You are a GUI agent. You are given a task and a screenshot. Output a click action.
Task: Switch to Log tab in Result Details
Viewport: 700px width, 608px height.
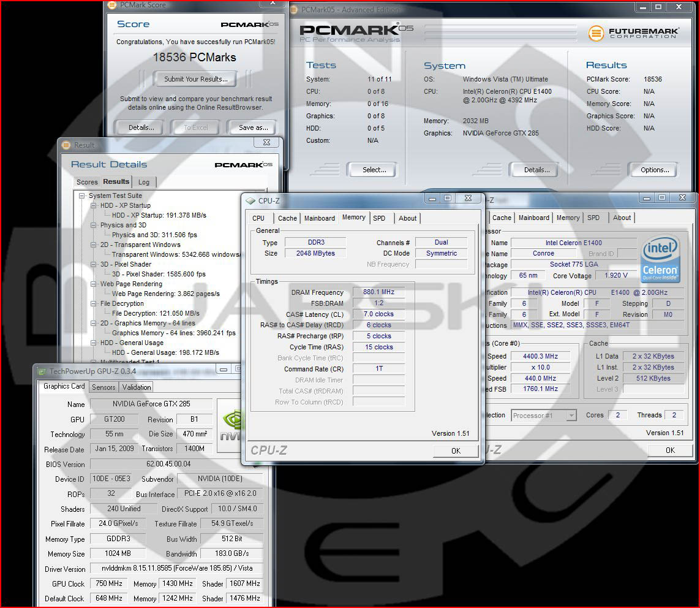click(x=144, y=182)
